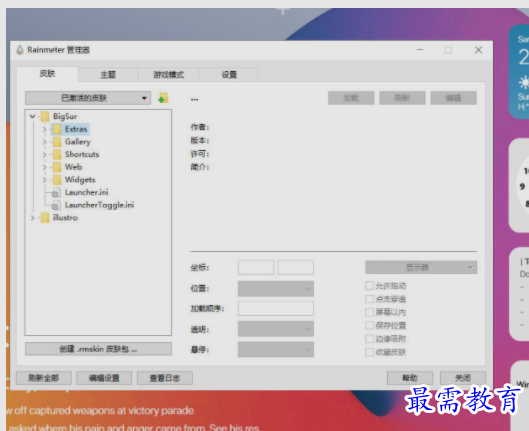Open the 位置 combo box
This screenshot has width=529, height=431.
(x=276, y=289)
